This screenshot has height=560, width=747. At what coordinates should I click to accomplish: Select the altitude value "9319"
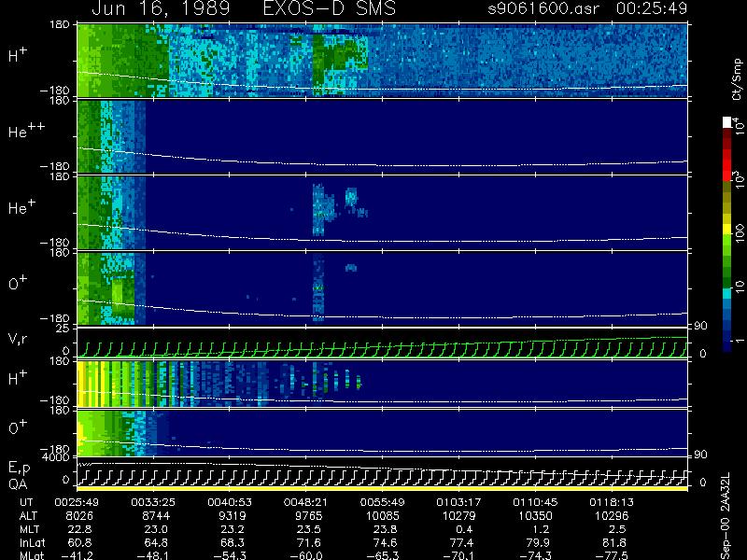233,516
